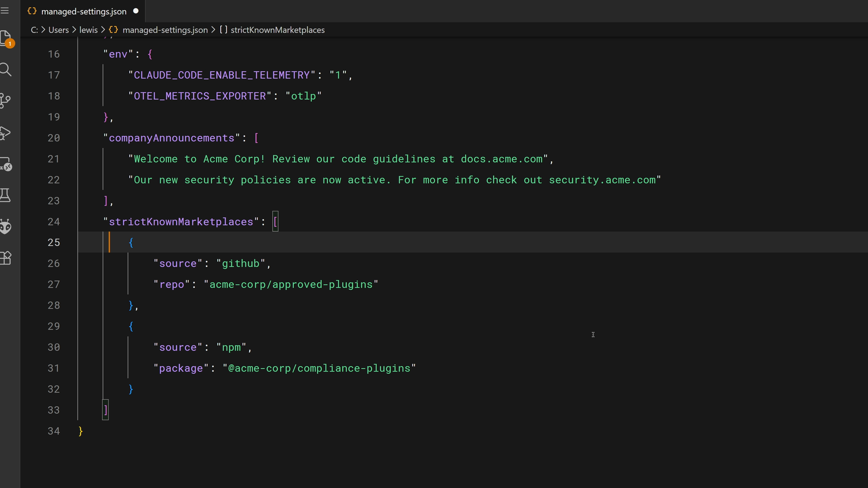This screenshot has height=488, width=868.
Task: Open the Testing flask view
Action: (6, 195)
